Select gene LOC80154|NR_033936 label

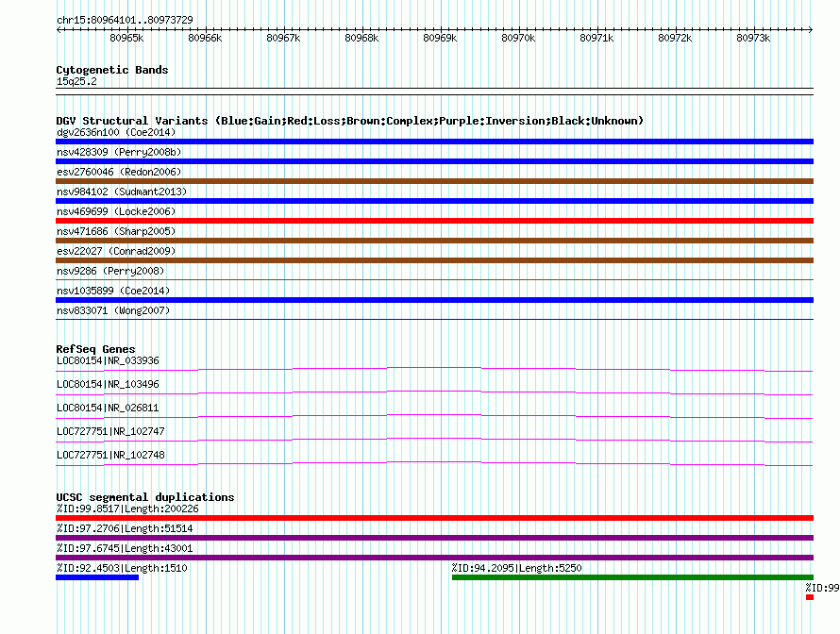click(x=108, y=361)
